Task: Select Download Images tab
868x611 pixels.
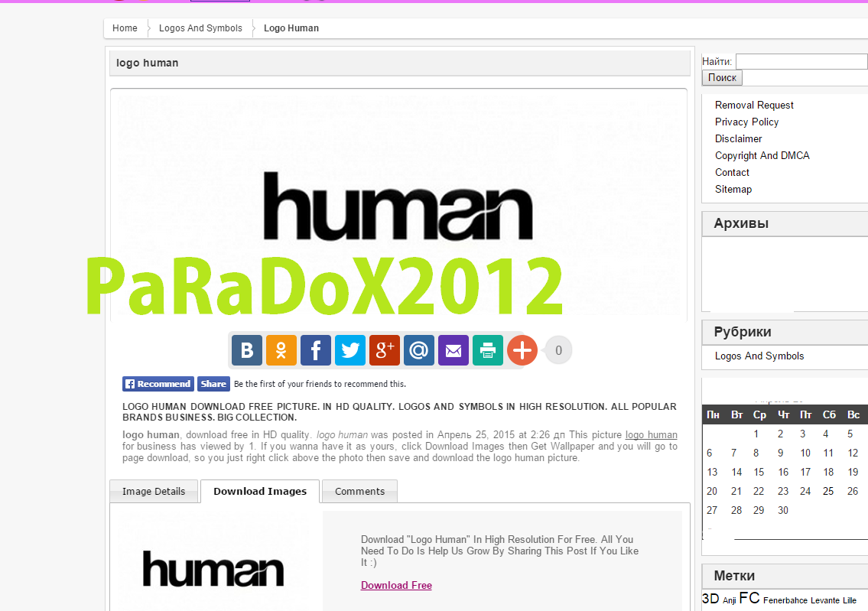Action: click(260, 492)
